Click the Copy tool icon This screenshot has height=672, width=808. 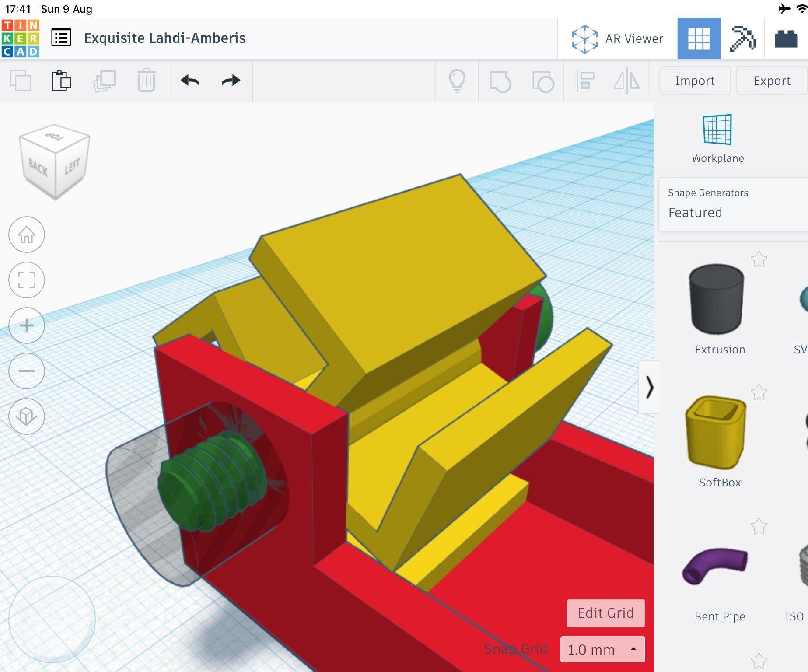(21, 81)
